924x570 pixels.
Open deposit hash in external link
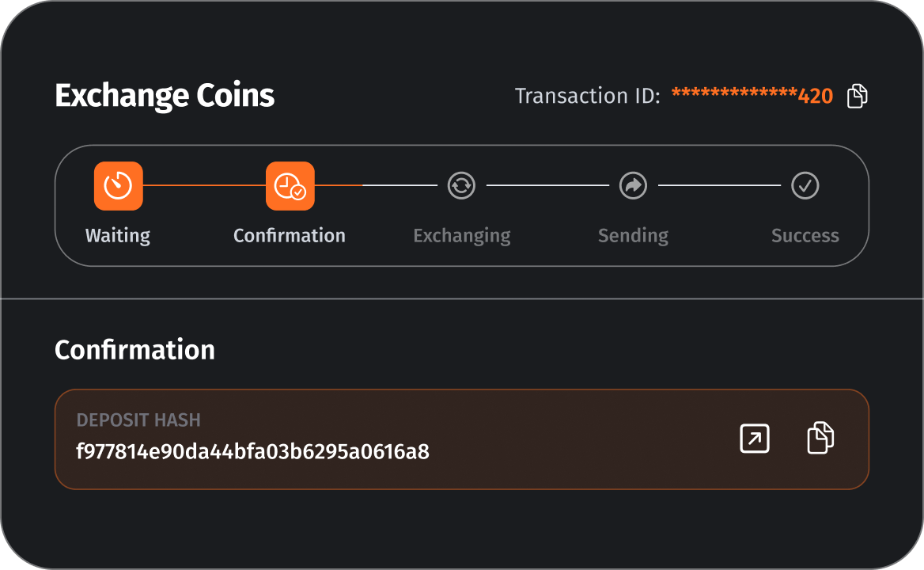coord(754,439)
